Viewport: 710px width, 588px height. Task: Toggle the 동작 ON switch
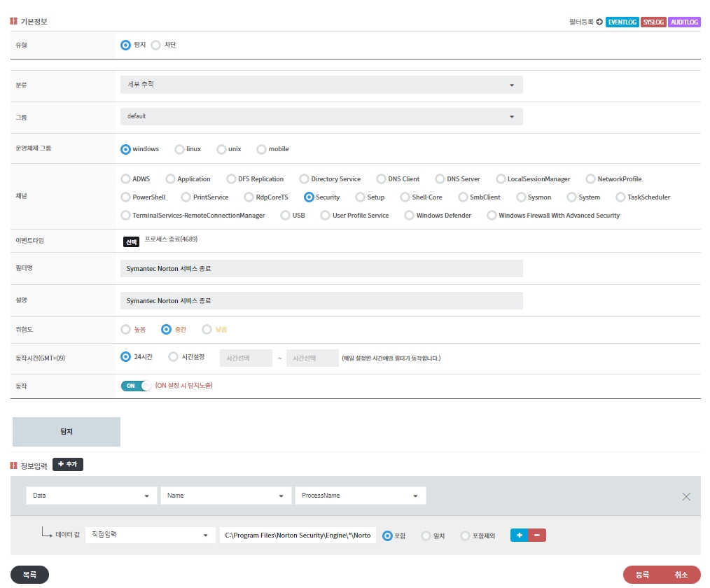click(x=136, y=386)
